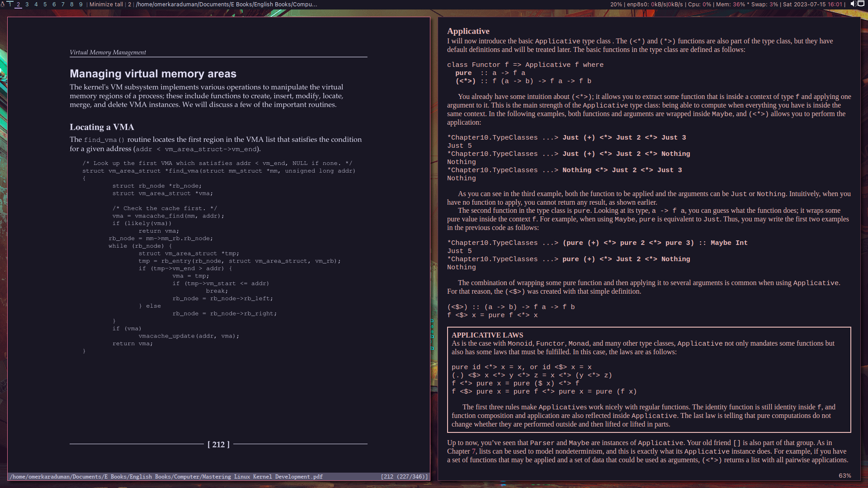868x488 pixels.
Task: Click the date and time display
Action: pos(812,4)
